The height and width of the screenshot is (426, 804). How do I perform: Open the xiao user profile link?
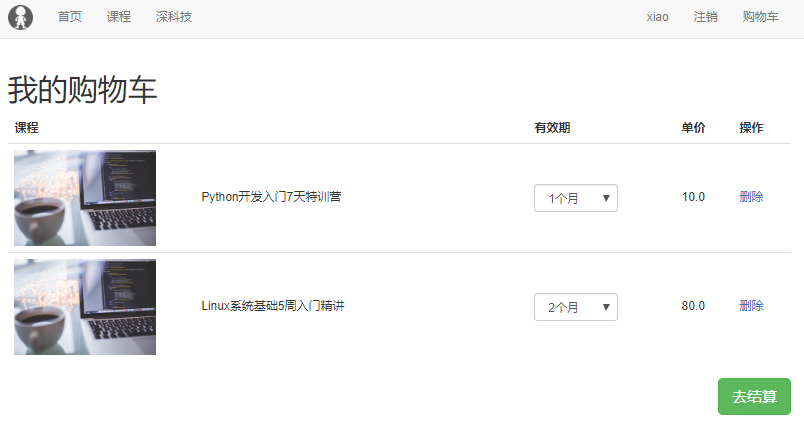(x=657, y=17)
